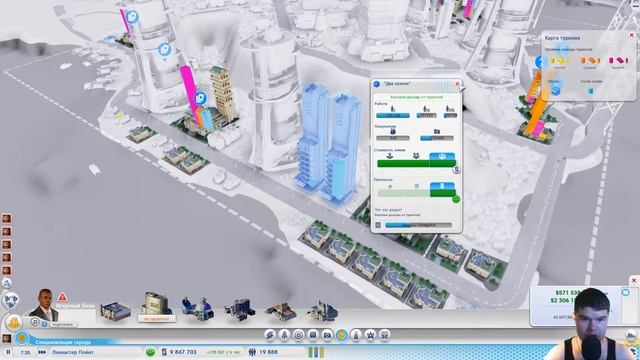Click the left shoppers bar in popup

pyautogui.click(x=393, y=138)
